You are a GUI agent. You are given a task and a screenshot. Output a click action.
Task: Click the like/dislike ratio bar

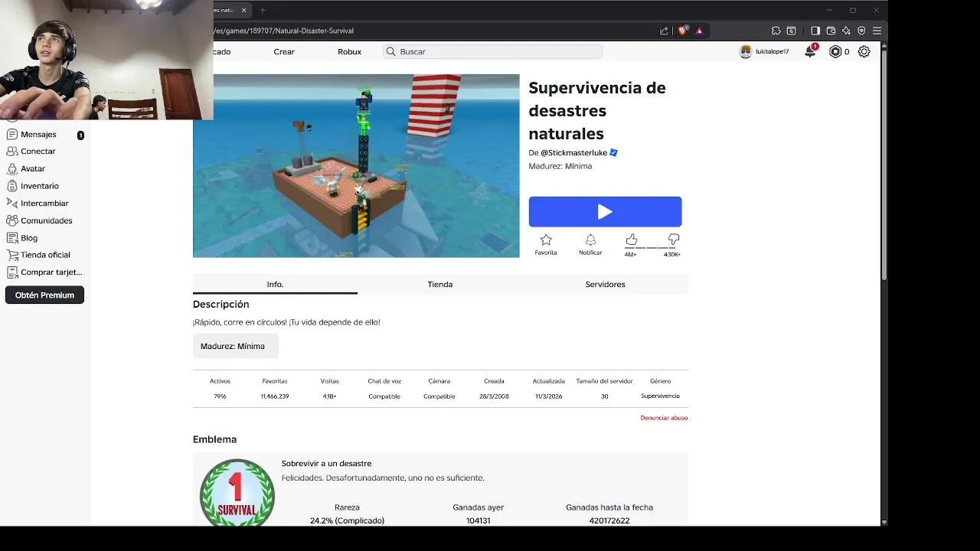652,248
